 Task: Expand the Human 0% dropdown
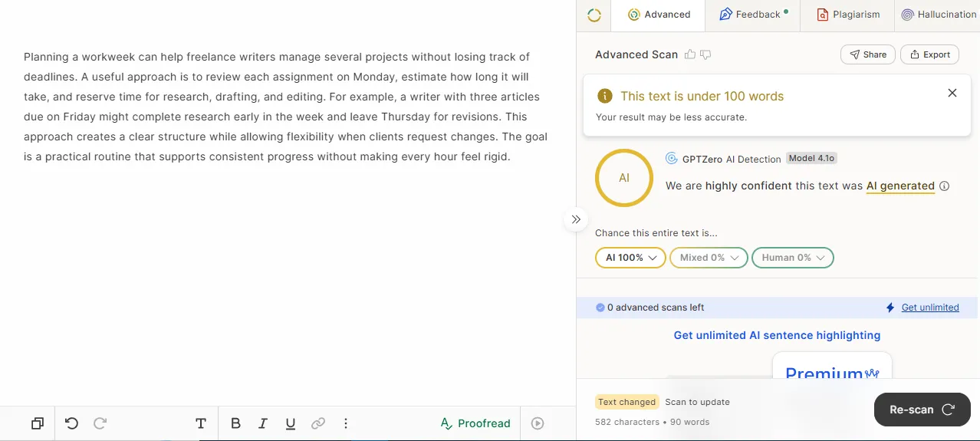(x=793, y=258)
